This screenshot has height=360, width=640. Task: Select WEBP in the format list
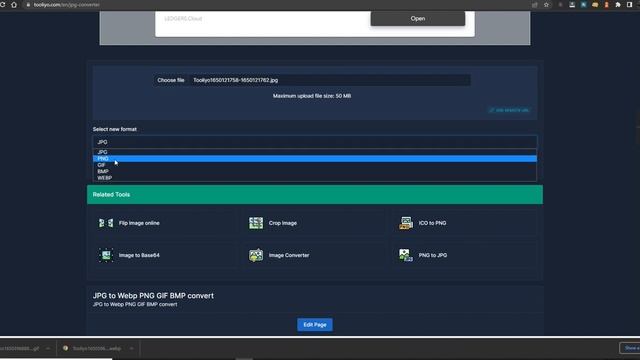click(315, 178)
